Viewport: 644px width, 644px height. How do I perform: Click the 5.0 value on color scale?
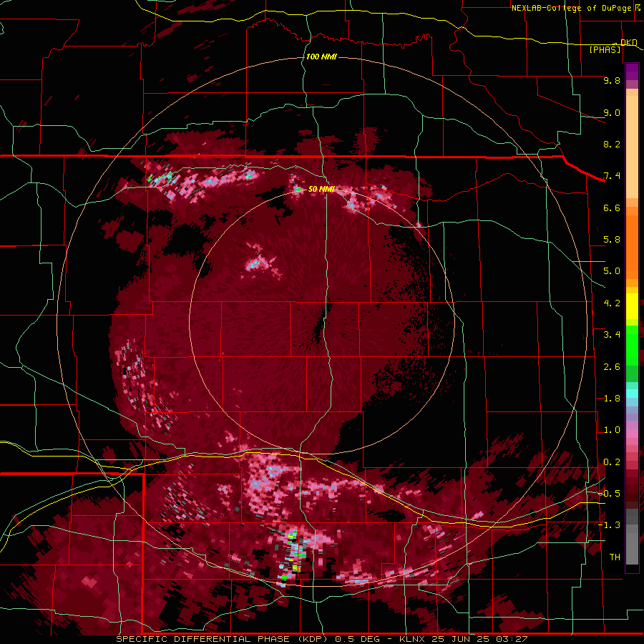(612, 271)
